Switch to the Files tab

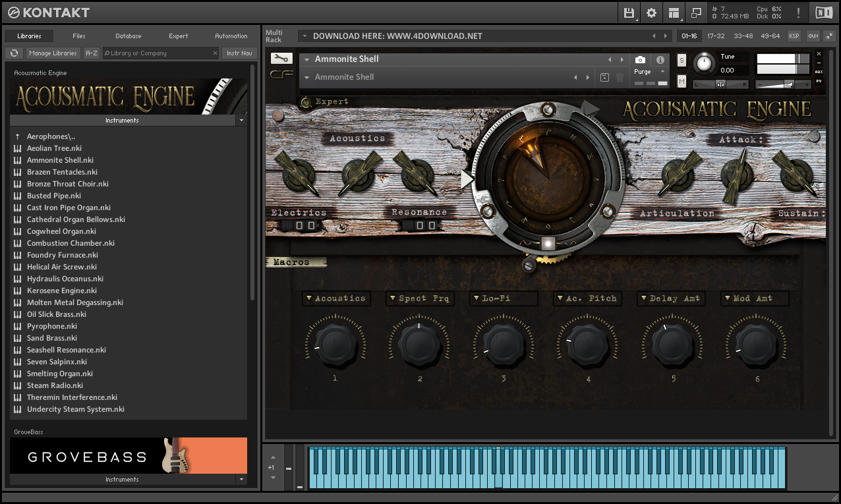pyautogui.click(x=79, y=36)
